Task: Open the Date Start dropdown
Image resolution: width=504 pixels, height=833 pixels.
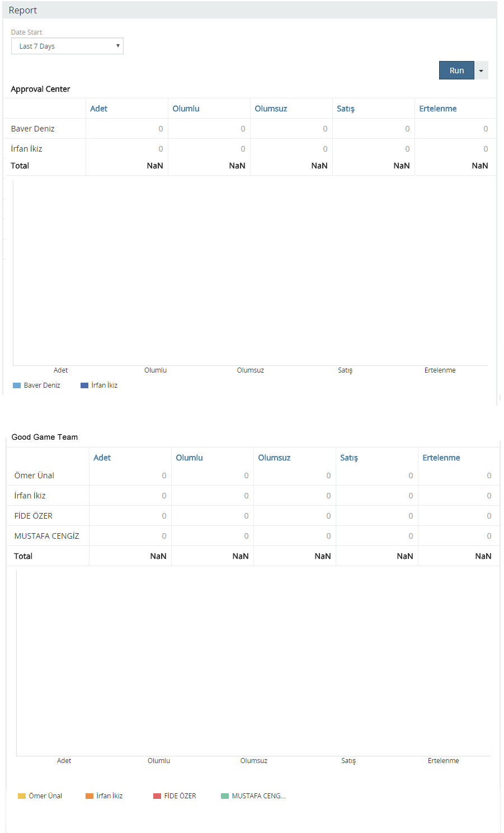Action: pyautogui.click(x=67, y=46)
